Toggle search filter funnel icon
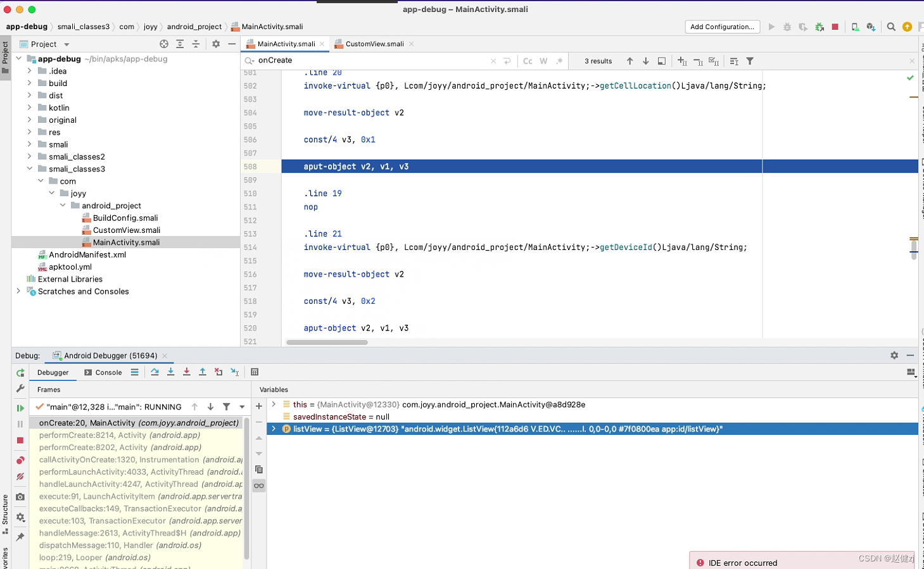 pyautogui.click(x=750, y=61)
